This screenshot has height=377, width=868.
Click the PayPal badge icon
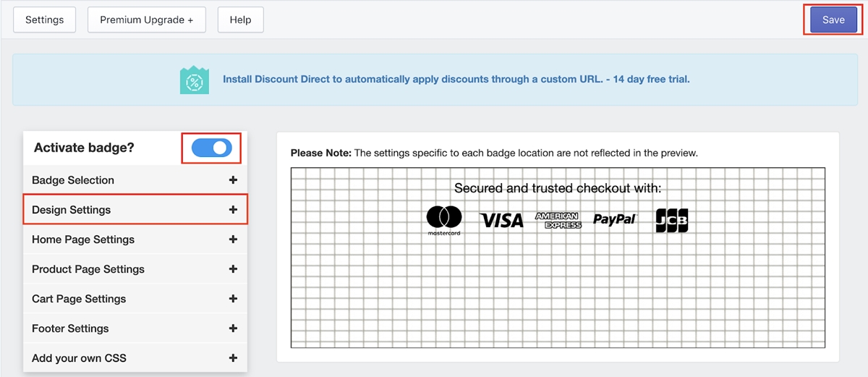[x=614, y=219]
